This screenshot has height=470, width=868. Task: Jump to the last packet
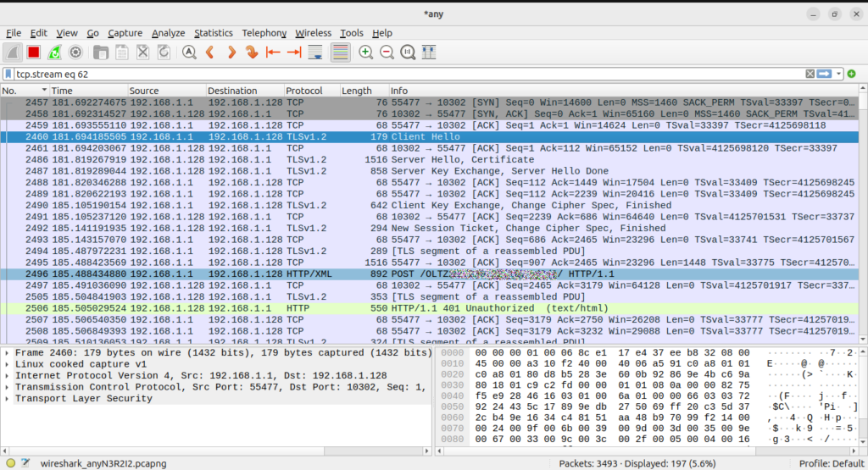294,53
